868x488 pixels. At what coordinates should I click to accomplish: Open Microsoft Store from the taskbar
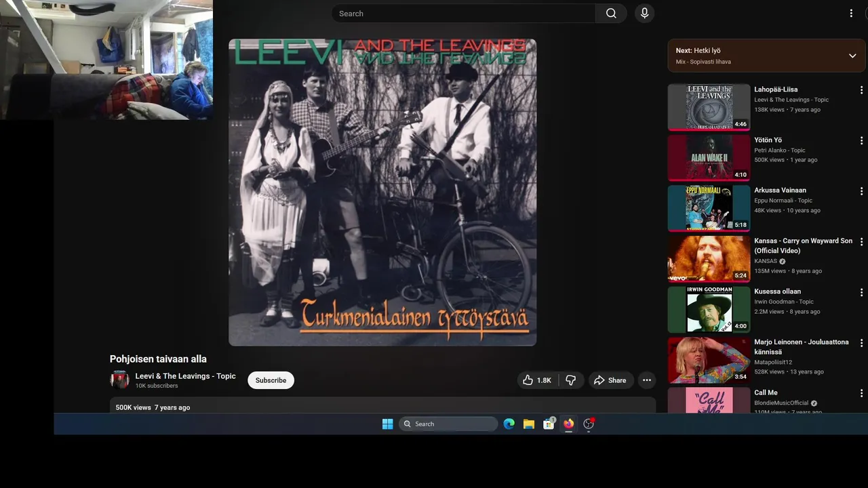(549, 424)
